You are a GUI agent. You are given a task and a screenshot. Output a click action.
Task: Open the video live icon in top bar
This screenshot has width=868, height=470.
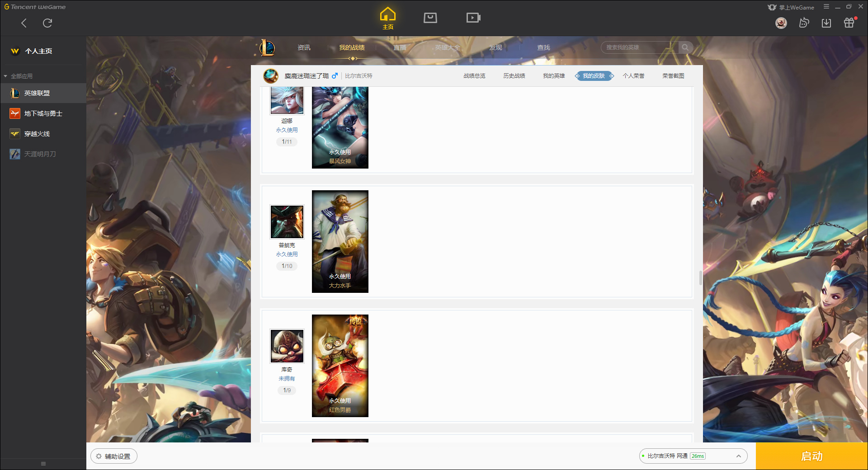pos(473,18)
